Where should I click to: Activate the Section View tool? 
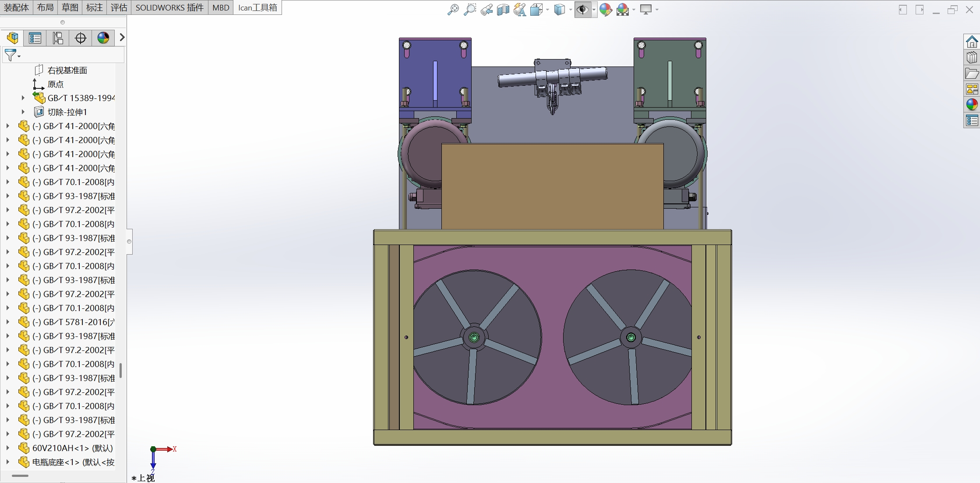[503, 9]
